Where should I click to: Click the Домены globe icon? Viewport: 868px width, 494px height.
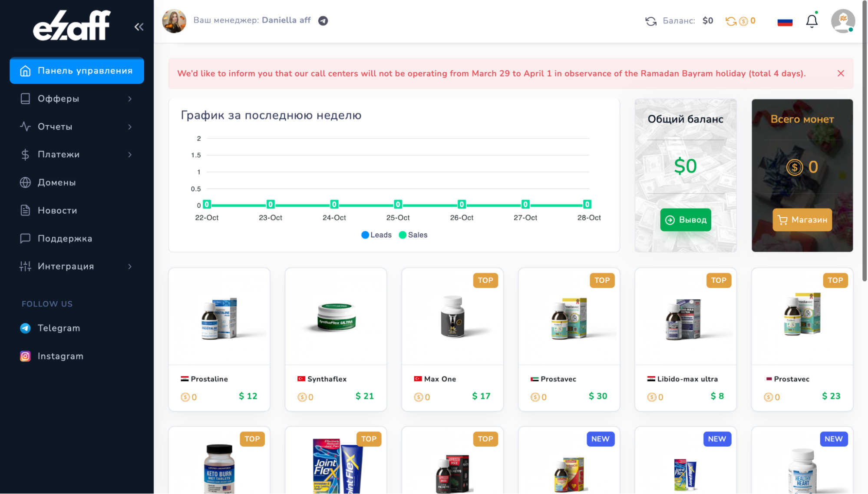pos(25,182)
